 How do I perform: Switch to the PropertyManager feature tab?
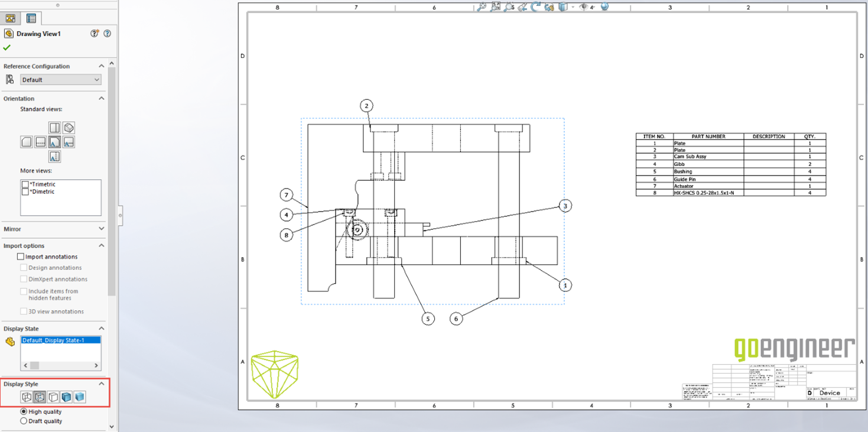[10, 18]
